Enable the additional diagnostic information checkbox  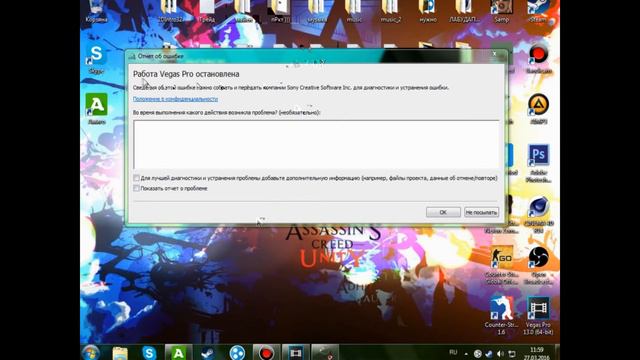click(x=136, y=178)
